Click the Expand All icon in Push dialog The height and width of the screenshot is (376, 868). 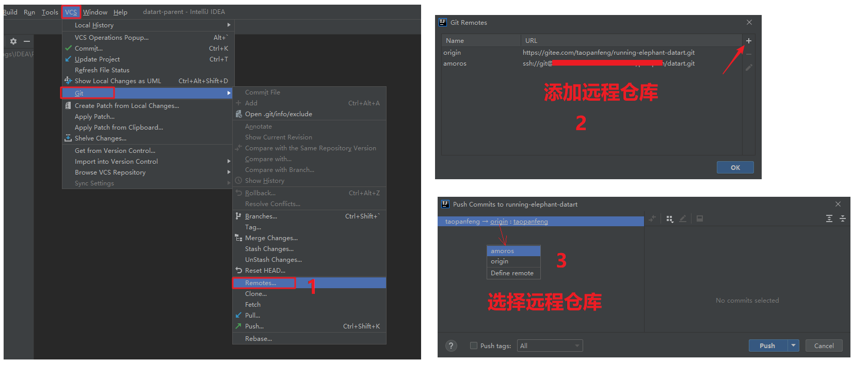829,218
